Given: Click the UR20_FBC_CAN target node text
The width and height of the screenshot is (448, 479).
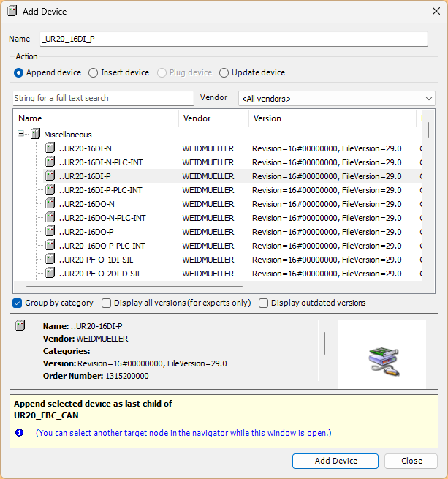Looking at the screenshot, I should pyautogui.click(x=46, y=415).
